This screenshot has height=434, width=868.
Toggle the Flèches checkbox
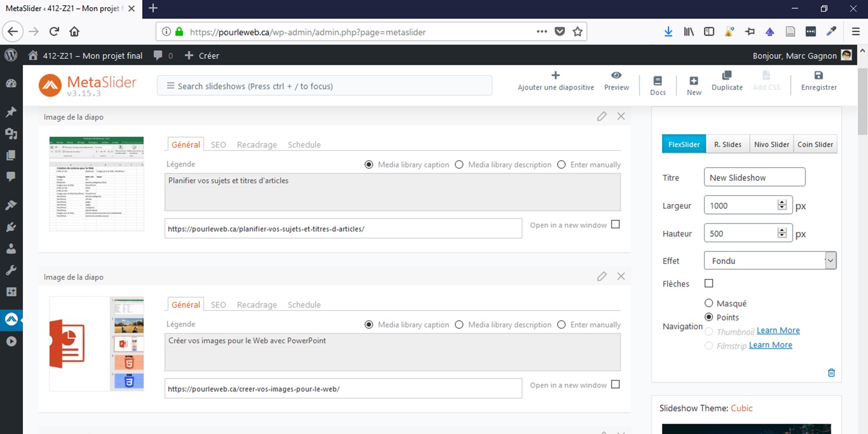click(709, 283)
